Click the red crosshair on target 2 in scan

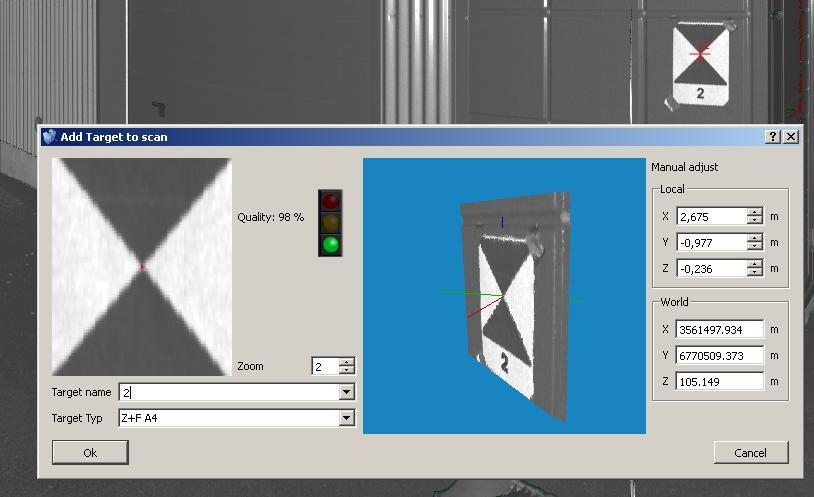pyautogui.click(x=700, y=53)
